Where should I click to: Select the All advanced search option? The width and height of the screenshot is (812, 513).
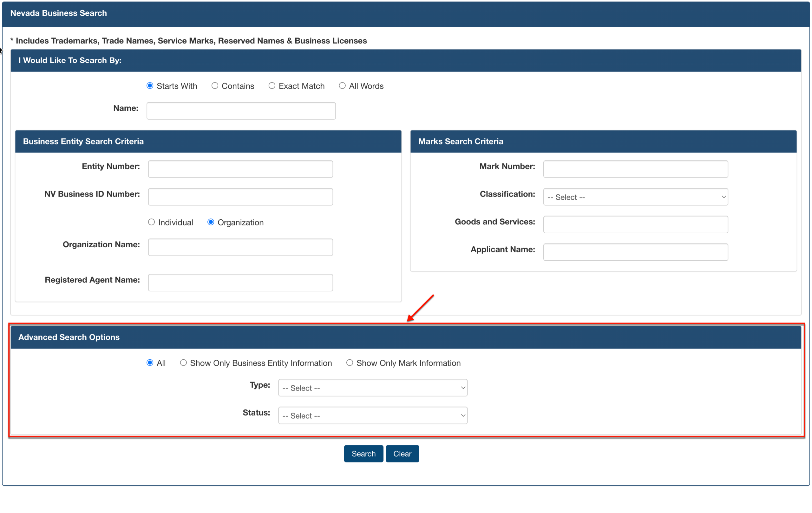click(x=150, y=363)
